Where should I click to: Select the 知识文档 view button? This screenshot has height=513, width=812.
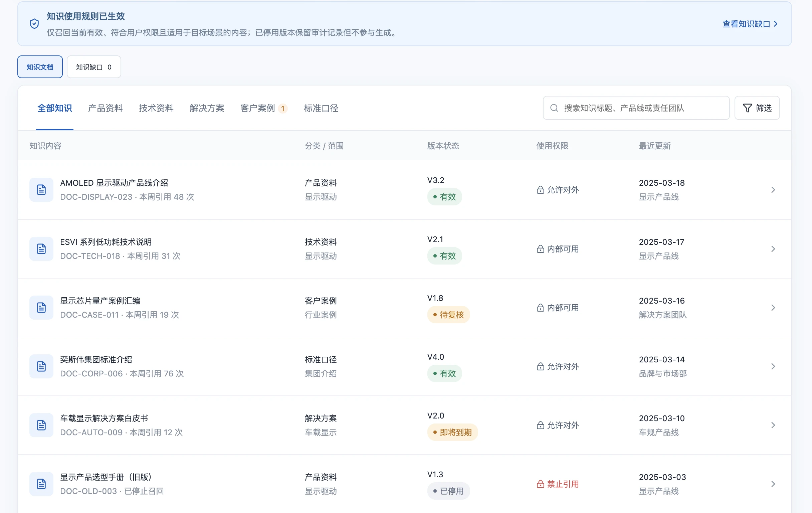pos(40,67)
